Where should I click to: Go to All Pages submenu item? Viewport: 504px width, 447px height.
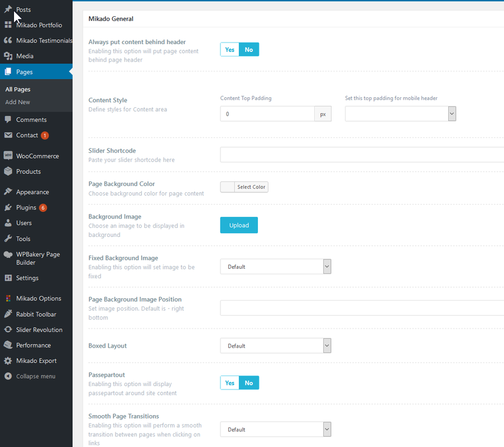click(18, 89)
